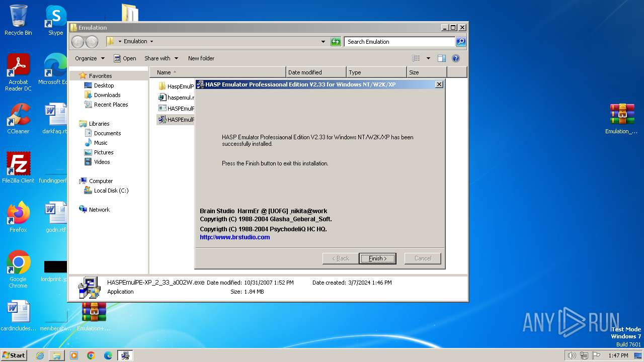
Task: Click the Explorer forward navigation arrow
Action: pyautogui.click(x=92, y=42)
